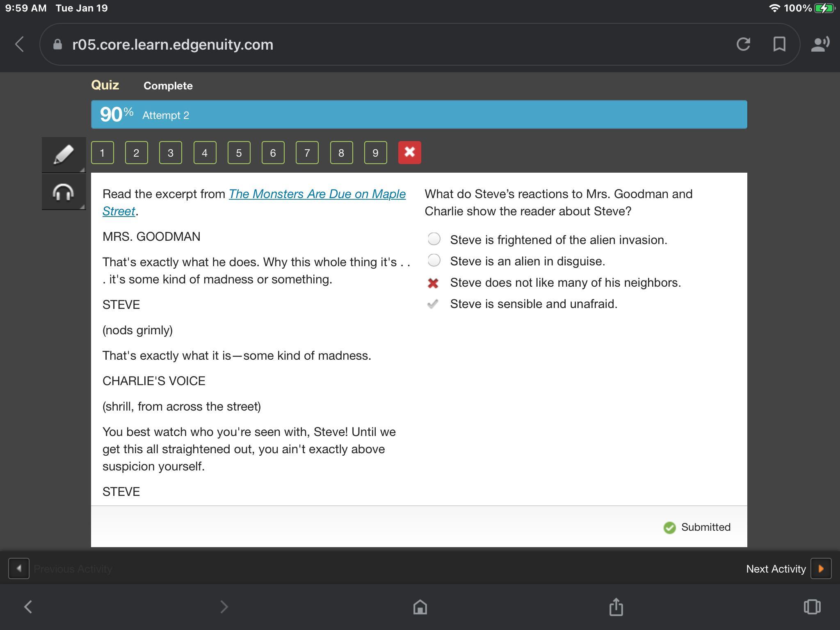This screenshot has width=840, height=630.
Task: Jump to question 5
Action: [x=239, y=153]
